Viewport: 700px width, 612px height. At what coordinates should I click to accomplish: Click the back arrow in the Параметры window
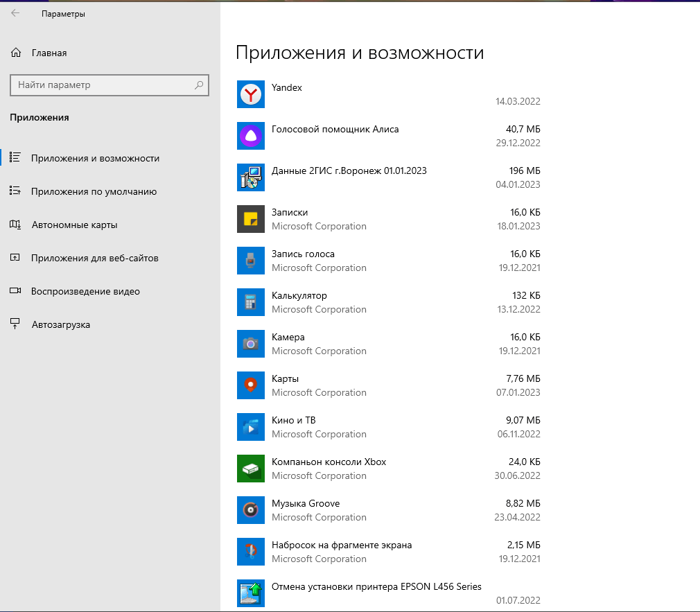15,13
